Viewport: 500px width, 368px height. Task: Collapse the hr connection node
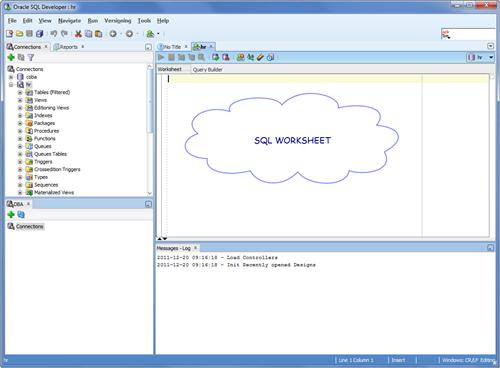pyautogui.click(x=11, y=85)
